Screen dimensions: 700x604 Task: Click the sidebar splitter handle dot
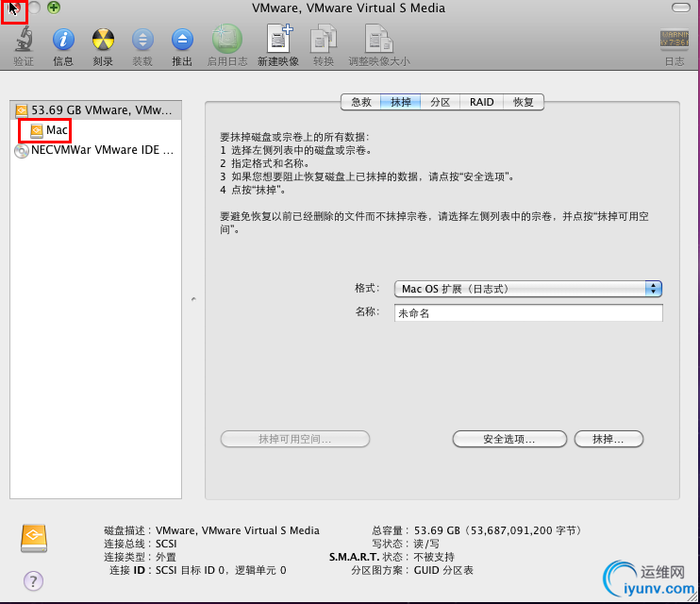(x=193, y=299)
